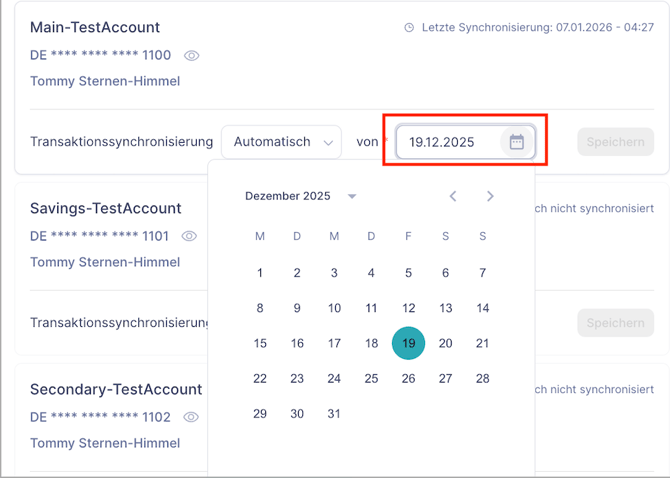Click the 19.12.2025 date input field

(450, 142)
